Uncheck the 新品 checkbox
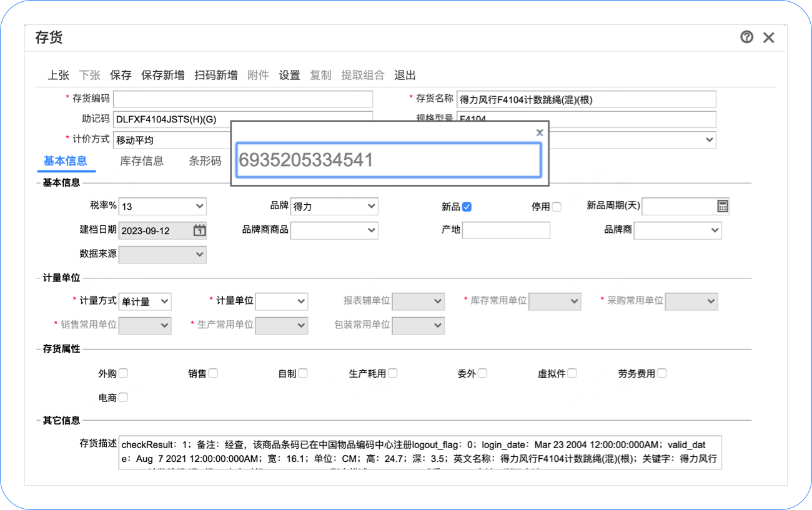This screenshot has height=510, width=812. point(467,207)
